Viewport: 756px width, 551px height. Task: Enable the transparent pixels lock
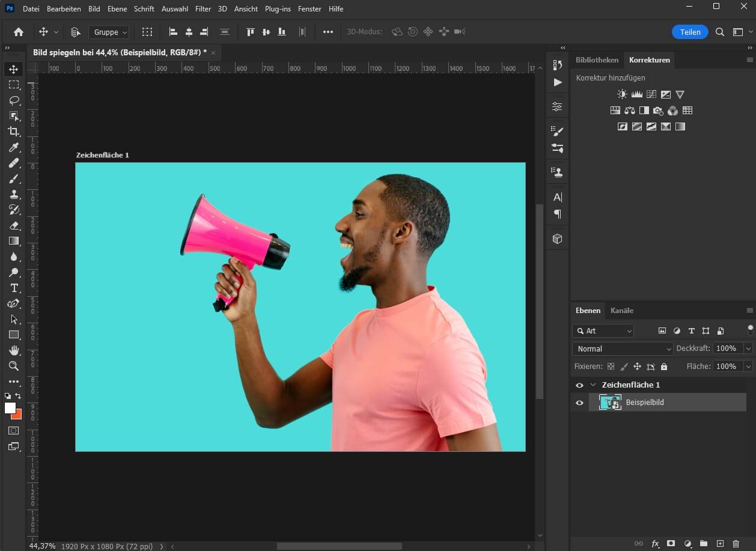(611, 367)
